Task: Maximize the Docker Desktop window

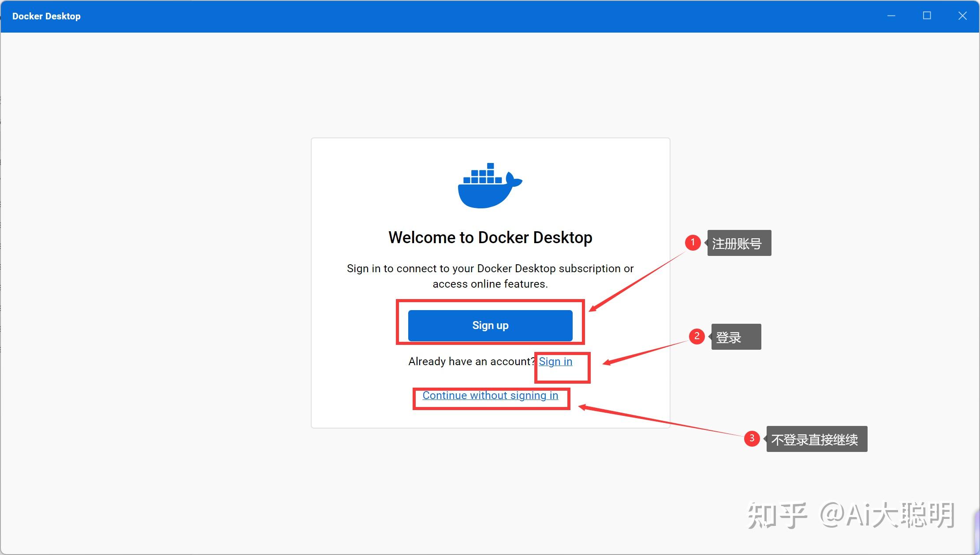Action: click(927, 16)
